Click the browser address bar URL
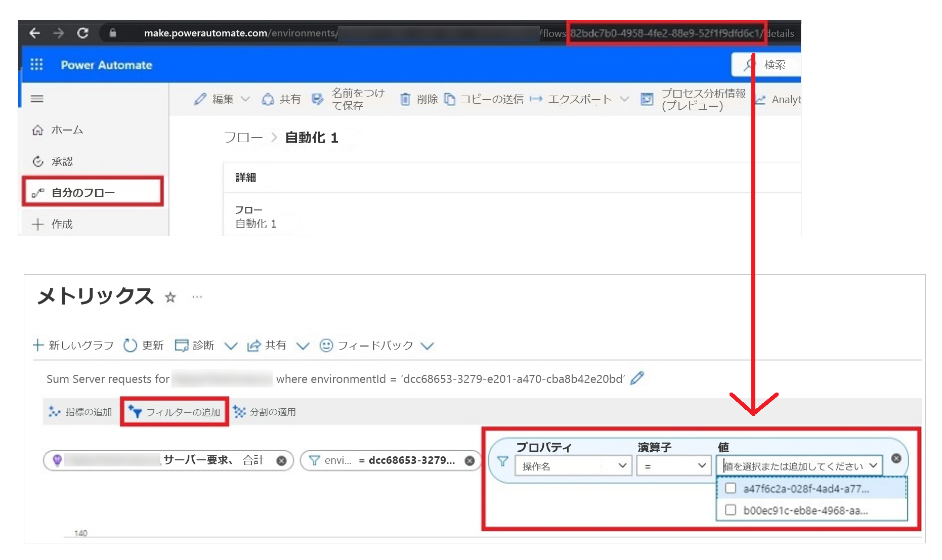The width and height of the screenshot is (942, 560). tap(469, 33)
